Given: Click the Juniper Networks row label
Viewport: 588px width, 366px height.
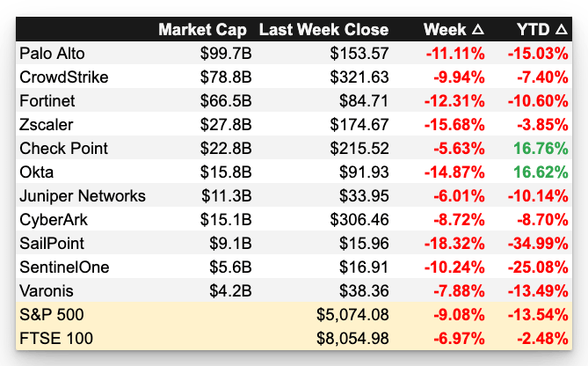Looking at the screenshot, I should pos(83,196).
